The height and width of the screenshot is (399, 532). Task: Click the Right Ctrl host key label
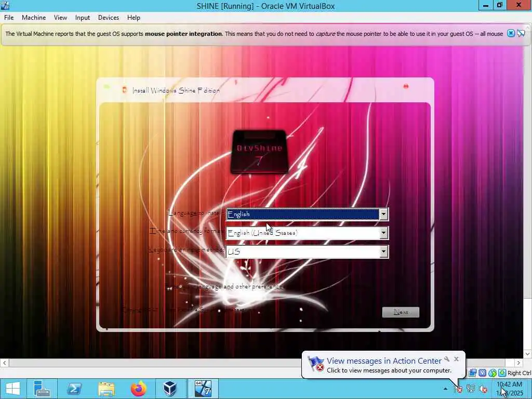519,373
